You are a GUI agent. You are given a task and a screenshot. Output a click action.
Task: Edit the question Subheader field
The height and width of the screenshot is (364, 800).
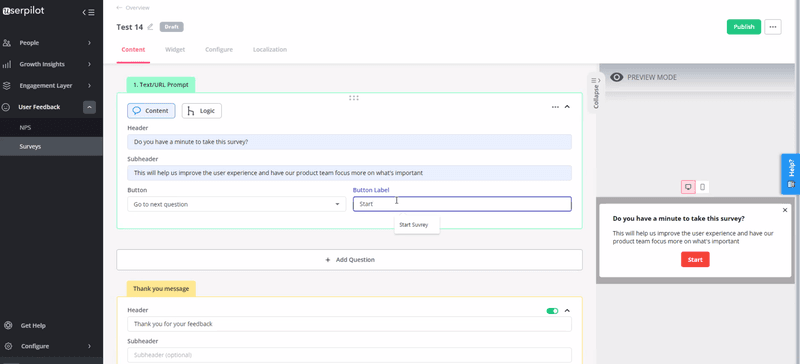(x=349, y=173)
